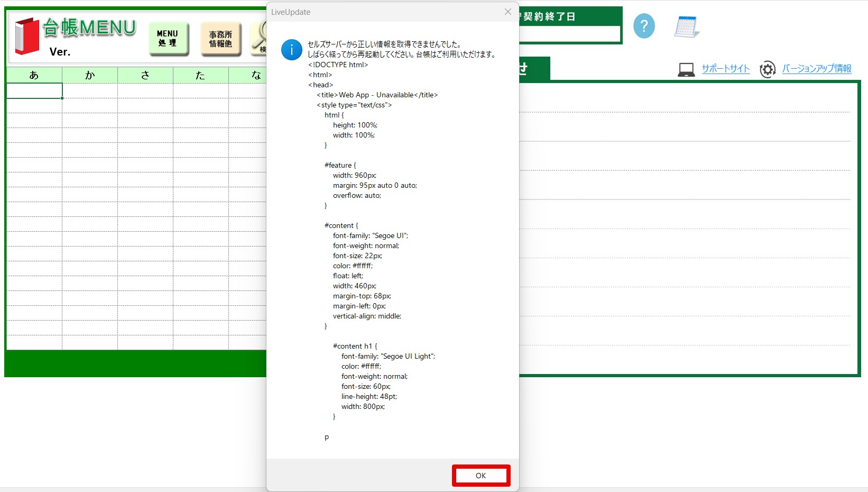Select the さ column header
The height and width of the screenshot is (492, 868).
click(145, 75)
